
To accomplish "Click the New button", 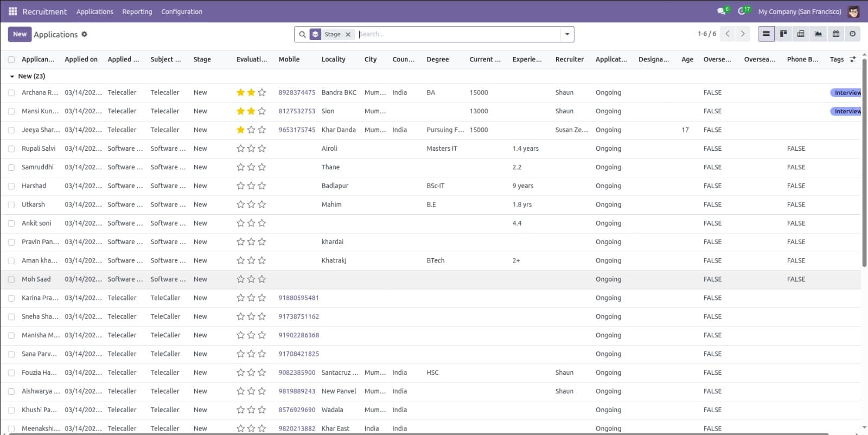I will [20, 34].
